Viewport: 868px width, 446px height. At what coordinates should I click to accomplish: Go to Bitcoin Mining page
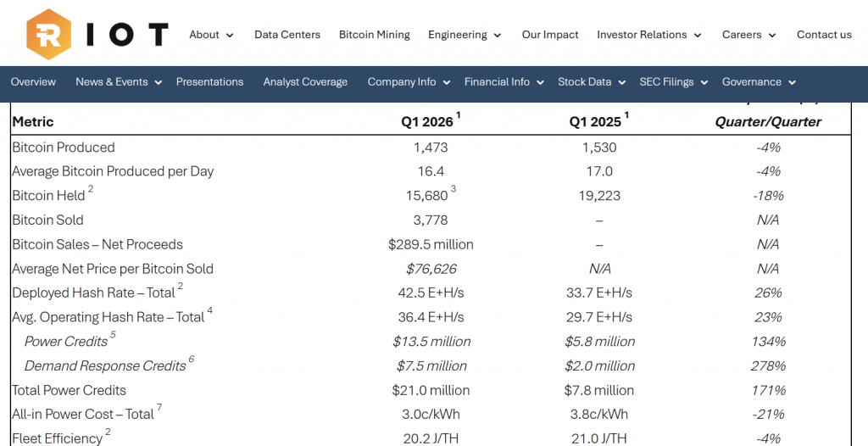374,35
